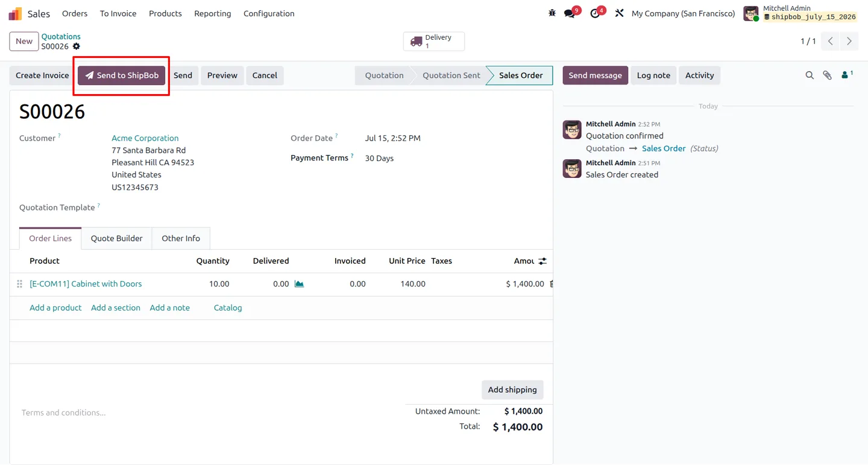Image resolution: width=868 pixels, height=465 pixels.
Task: Show followers with the person icon
Action: pos(847,75)
